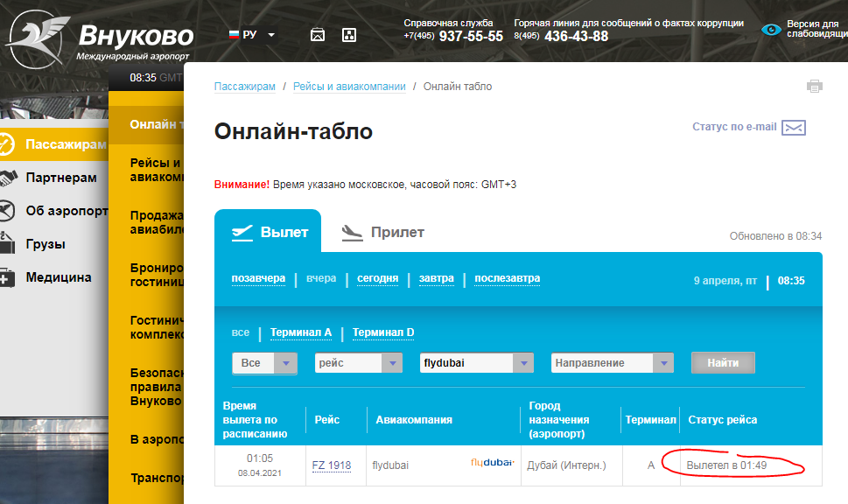The height and width of the screenshot is (504, 848).
Task: Click flydubai airline name text in row
Action: 390,465
